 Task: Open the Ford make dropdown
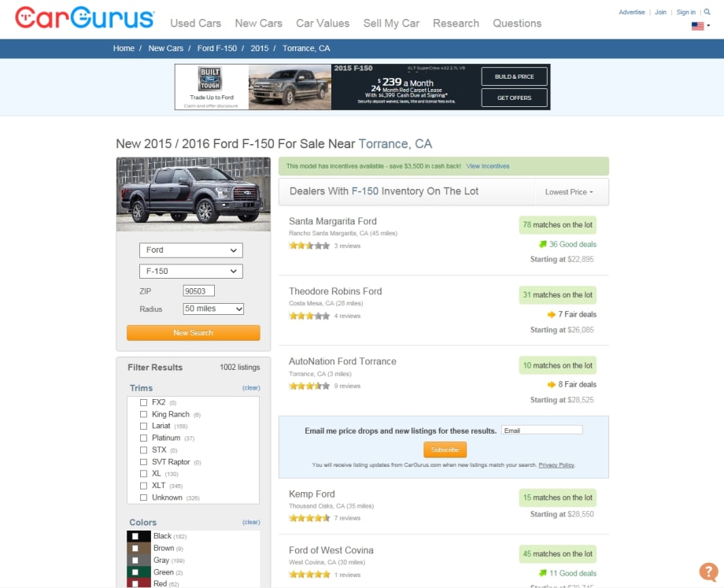pos(191,250)
